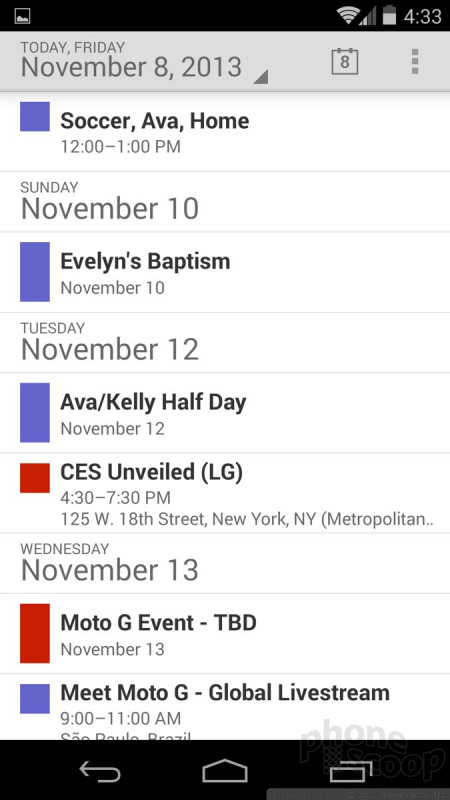Image resolution: width=450 pixels, height=800 pixels.
Task: Select the Sunday November 10 day header
Action: (x=225, y=202)
